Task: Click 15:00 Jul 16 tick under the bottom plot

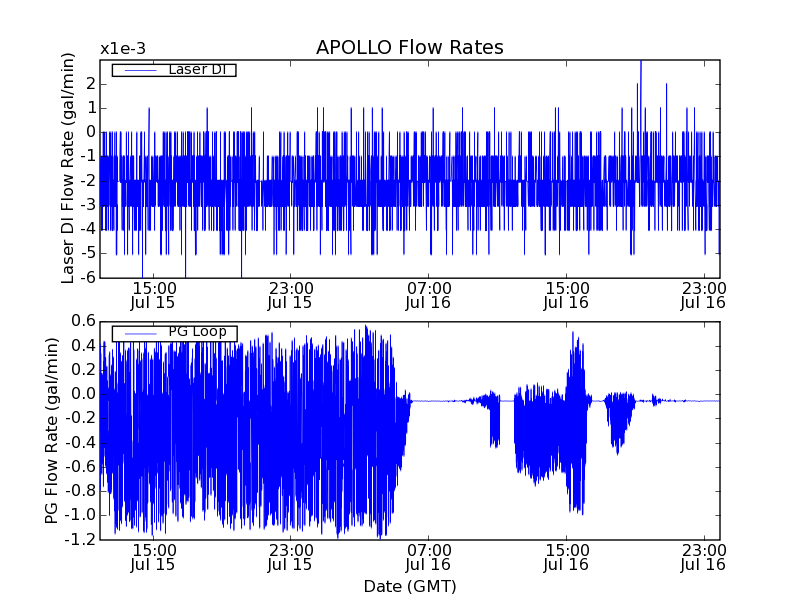Action: coord(567,556)
